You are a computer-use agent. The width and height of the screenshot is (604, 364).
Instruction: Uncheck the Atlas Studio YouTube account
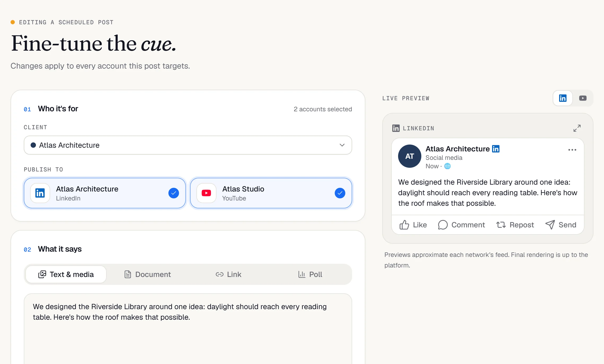(340, 193)
